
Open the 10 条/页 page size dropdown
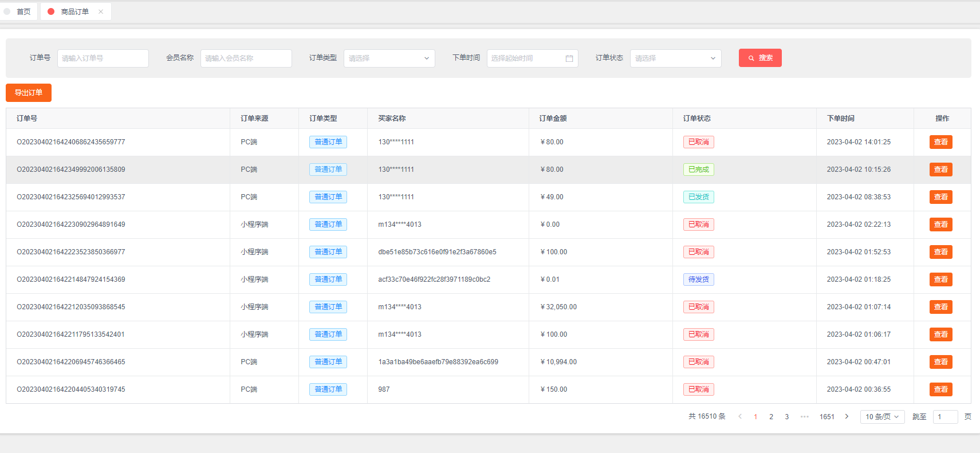pos(882,417)
